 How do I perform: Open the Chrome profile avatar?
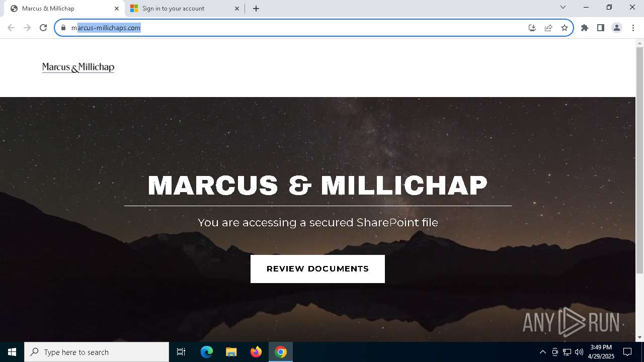point(617,28)
